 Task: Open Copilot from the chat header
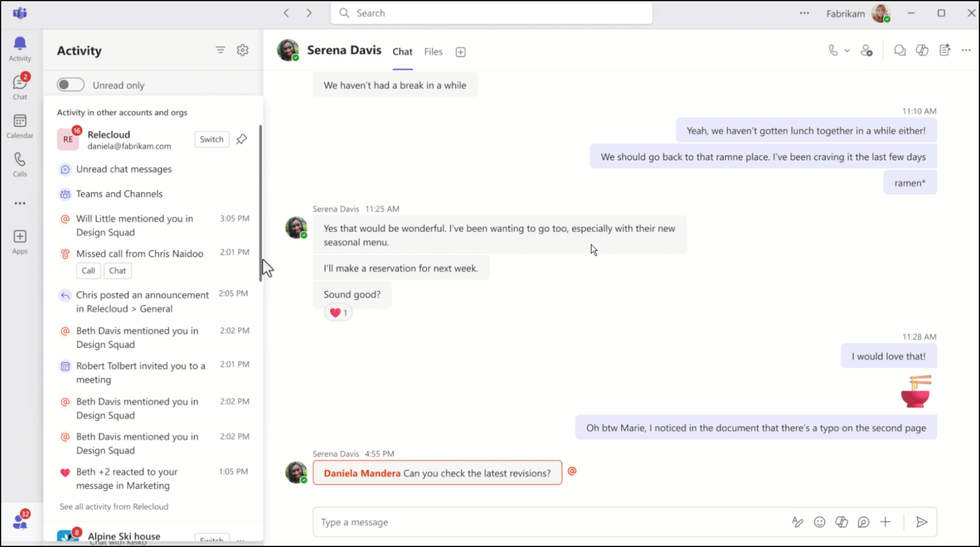point(922,50)
